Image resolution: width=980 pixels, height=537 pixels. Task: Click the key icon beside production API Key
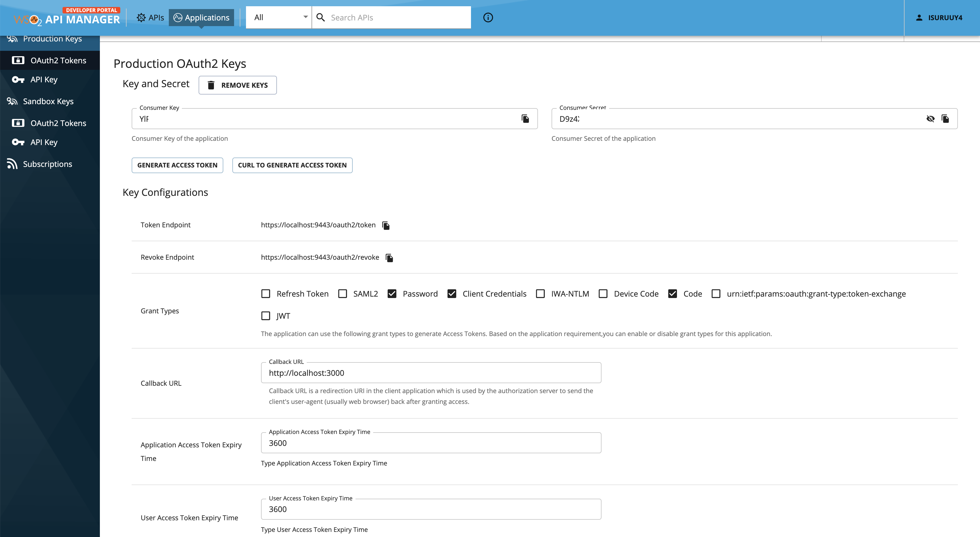click(x=18, y=79)
